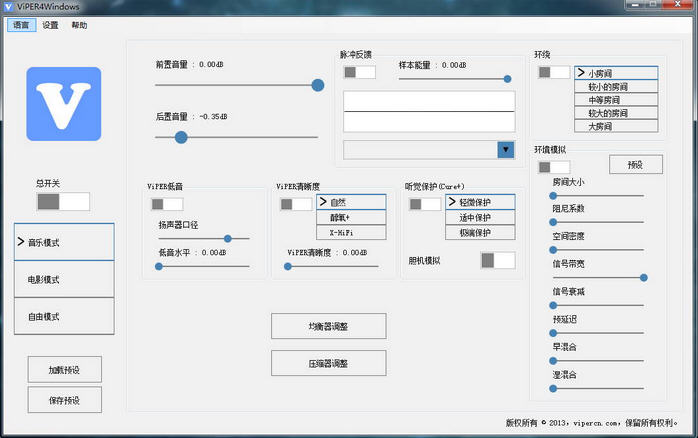Click the ViPER4Windows title bar icon

(9, 7)
